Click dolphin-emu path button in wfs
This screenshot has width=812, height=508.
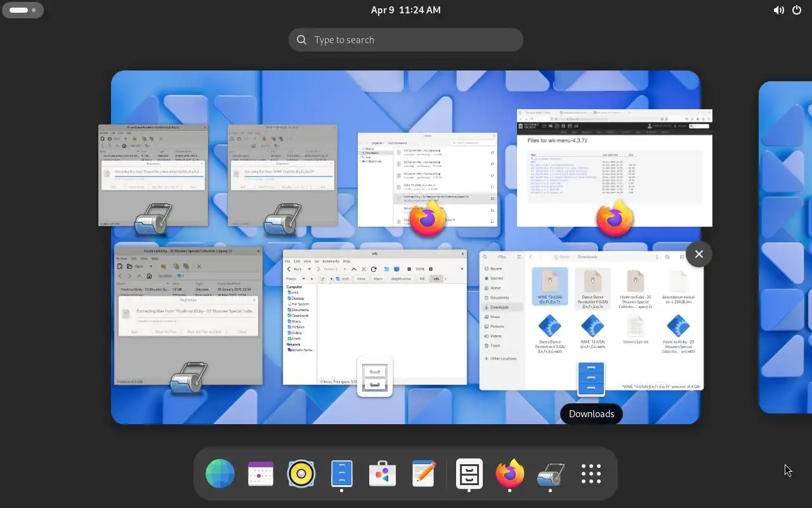click(401, 279)
